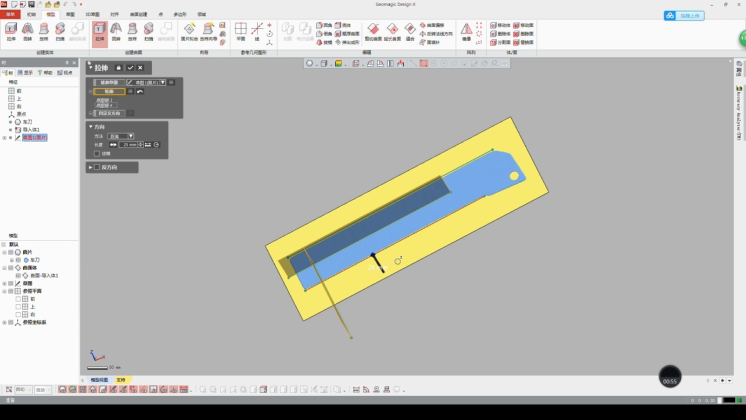Image resolution: width=746 pixels, height=420 pixels.
Task: Open the Sketch ribbon tab
Action: click(x=70, y=15)
